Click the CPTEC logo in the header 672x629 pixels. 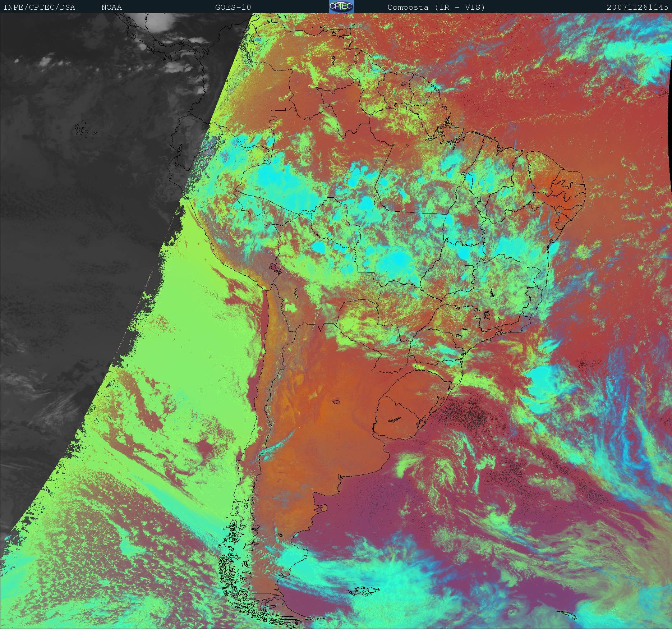coord(341,6)
